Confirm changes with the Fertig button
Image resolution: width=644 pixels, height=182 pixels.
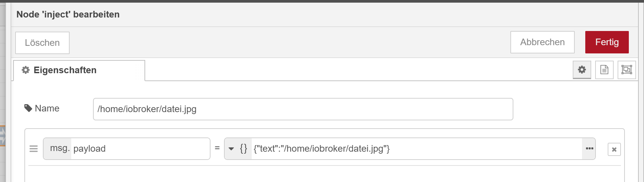click(x=607, y=42)
